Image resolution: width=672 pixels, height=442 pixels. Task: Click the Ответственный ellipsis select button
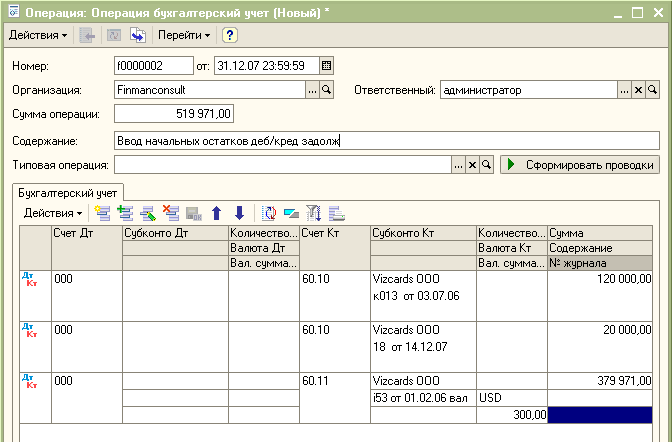[x=624, y=90]
